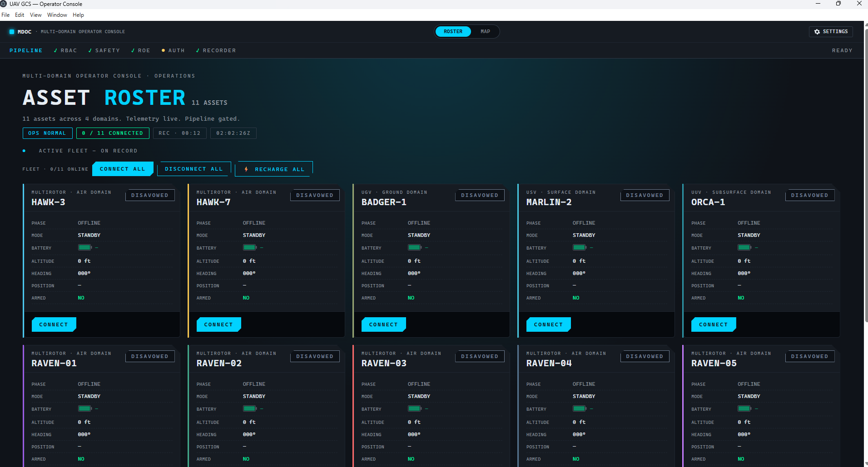Click FLEET 0/11 ONLINE label
Viewport: 868px width, 467px height.
point(55,169)
